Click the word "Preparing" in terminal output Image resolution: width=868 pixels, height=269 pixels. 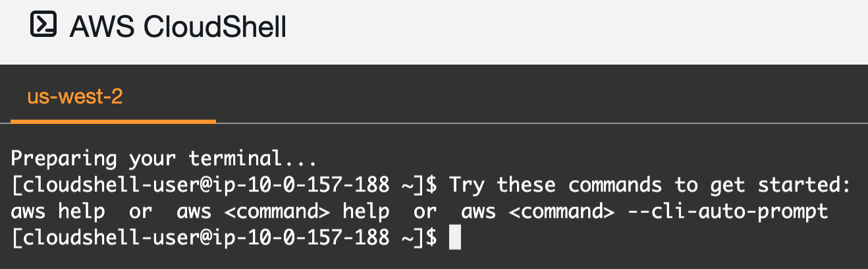coord(64,159)
